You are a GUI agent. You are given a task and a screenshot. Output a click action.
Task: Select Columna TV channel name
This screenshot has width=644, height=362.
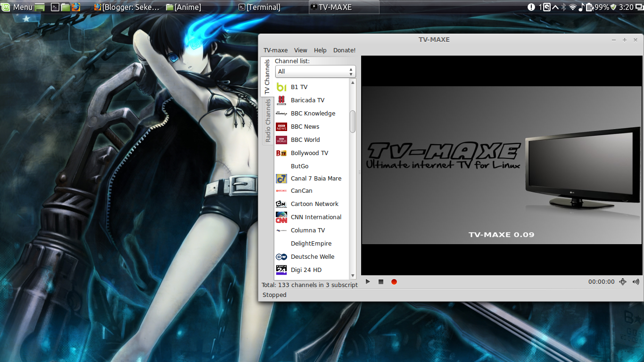tap(308, 230)
